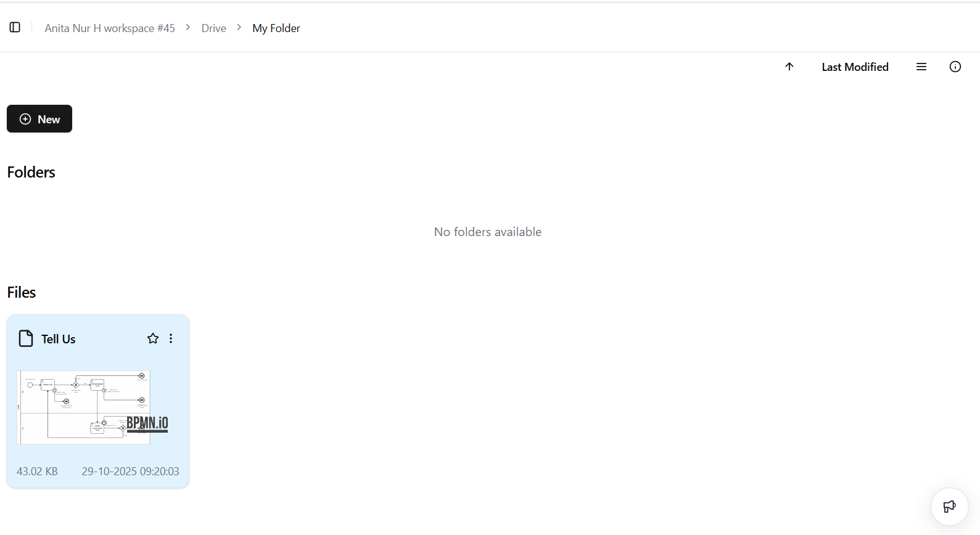Click the chevron between Drive and My Folder
Screen dimensions: 980x535
click(239, 28)
